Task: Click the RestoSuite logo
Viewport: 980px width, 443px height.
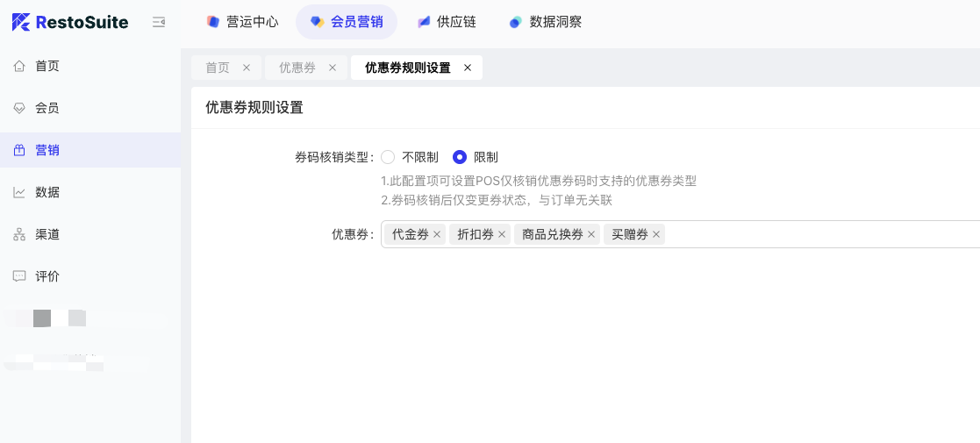Action: click(70, 22)
